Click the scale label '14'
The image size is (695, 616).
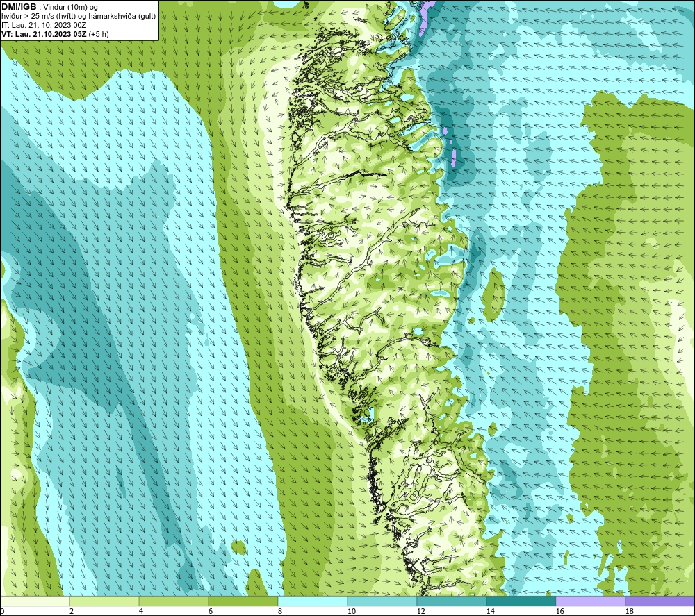pos(490,612)
